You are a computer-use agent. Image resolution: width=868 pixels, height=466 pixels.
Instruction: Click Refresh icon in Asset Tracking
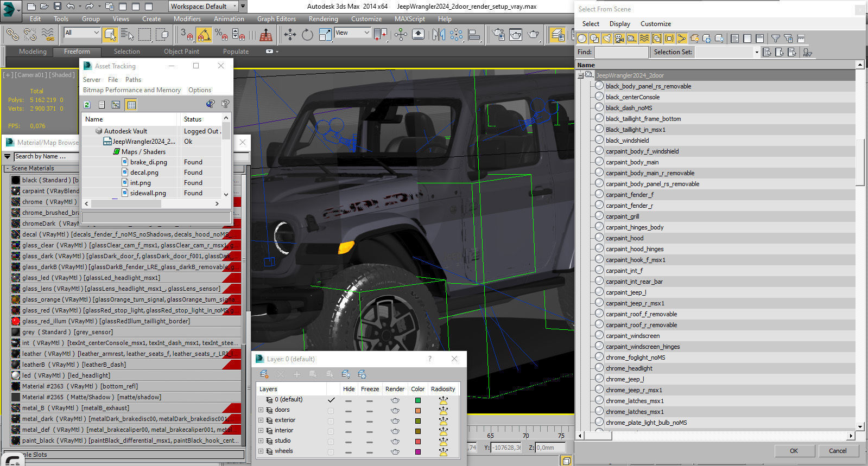(87, 105)
